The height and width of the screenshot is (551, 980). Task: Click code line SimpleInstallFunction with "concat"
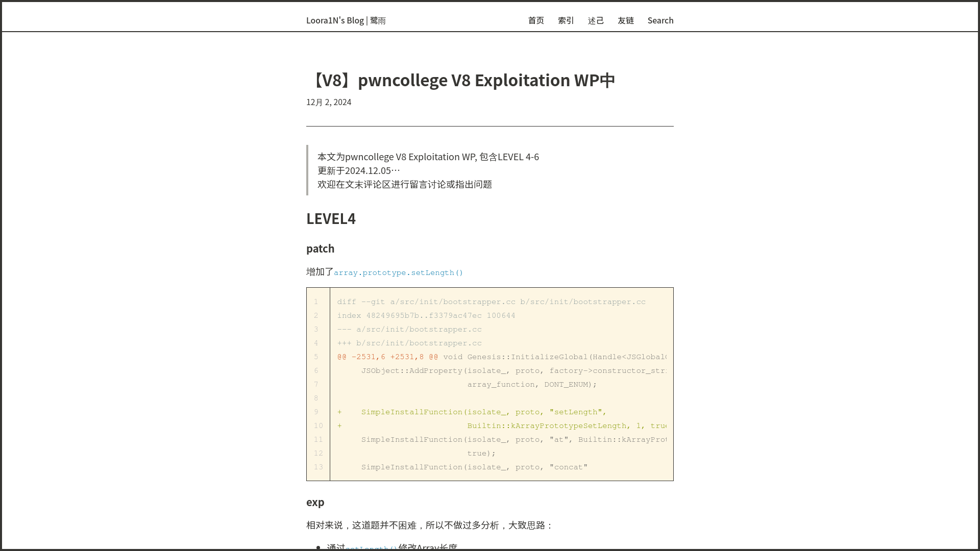(x=474, y=467)
